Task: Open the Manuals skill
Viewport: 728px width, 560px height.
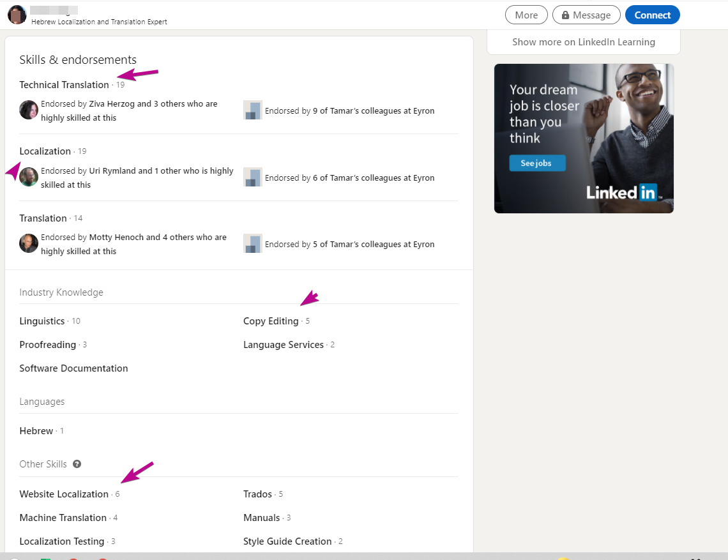Action: [261, 518]
